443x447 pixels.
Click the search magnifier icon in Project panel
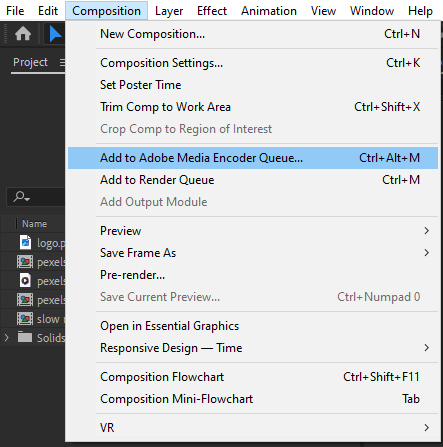click(21, 197)
